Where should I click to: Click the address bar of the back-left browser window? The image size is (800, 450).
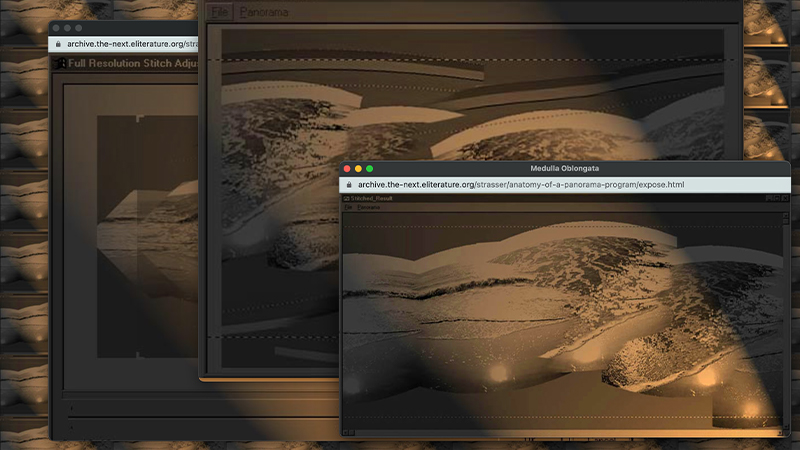[x=123, y=44]
